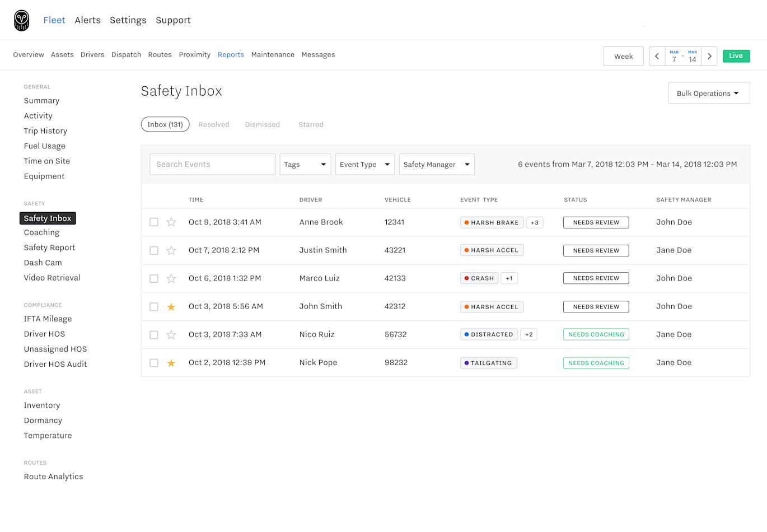Check the box for Justin Smith row
This screenshot has height=532, width=767.
(x=154, y=250)
